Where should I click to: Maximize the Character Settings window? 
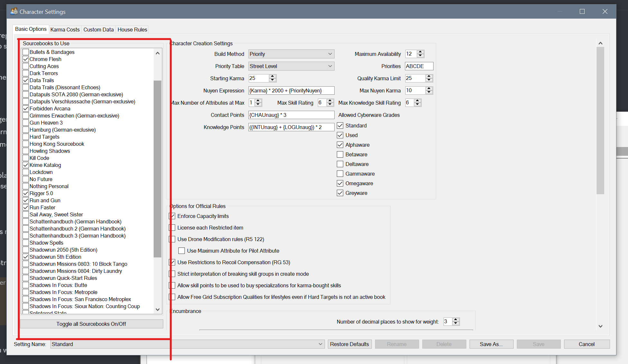click(x=582, y=12)
